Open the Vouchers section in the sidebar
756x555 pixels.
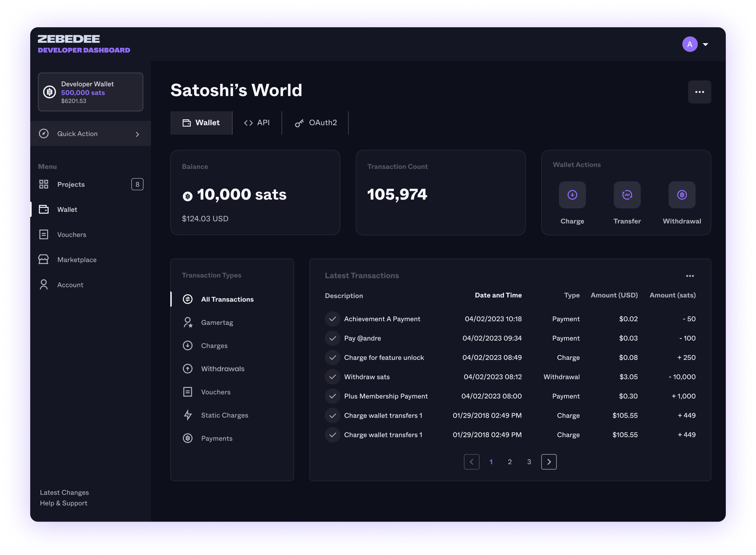(71, 234)
